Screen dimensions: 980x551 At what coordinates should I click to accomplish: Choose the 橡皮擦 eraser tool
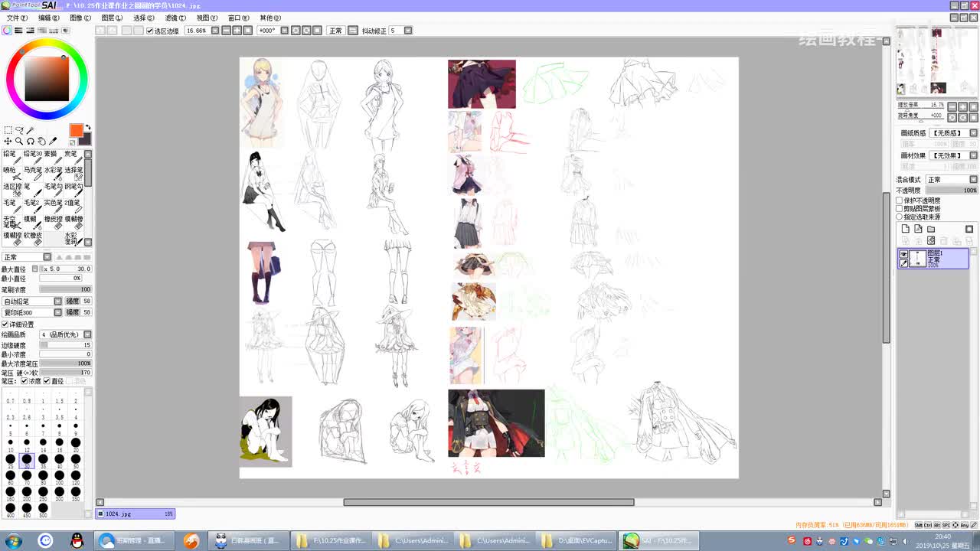click(x=53, y=223)
